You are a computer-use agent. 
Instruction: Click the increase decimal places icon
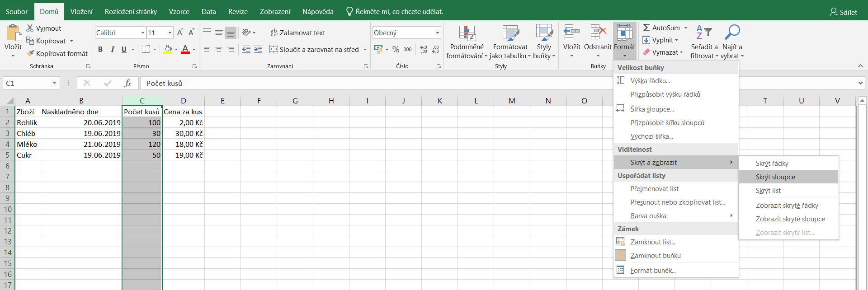click(424, 49)
